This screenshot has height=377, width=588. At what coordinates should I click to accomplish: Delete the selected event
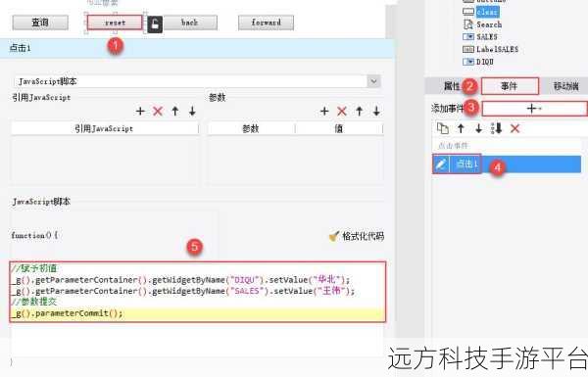[514, 128]
